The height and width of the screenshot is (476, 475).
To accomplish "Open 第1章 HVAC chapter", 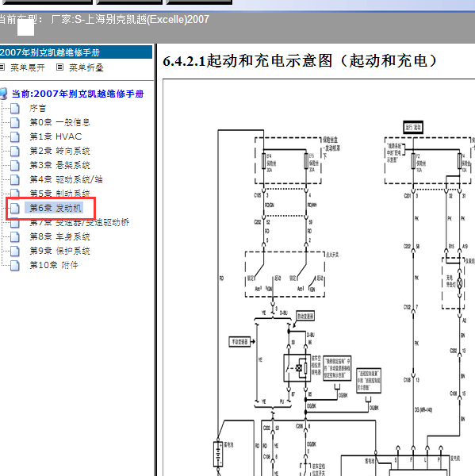I will (56, 136).
